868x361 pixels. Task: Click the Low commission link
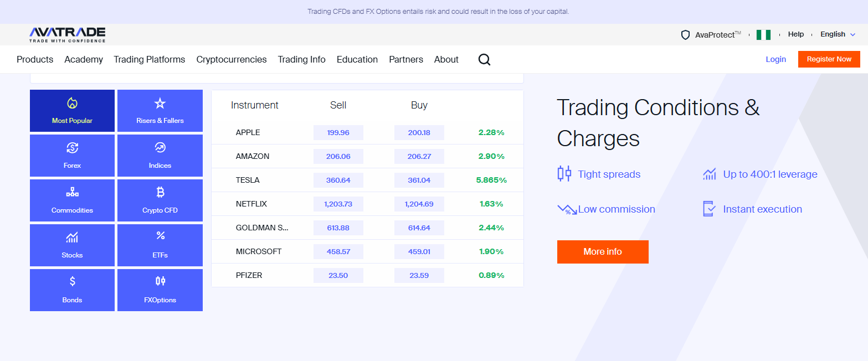pyautogui.click(x=617, y=209)
